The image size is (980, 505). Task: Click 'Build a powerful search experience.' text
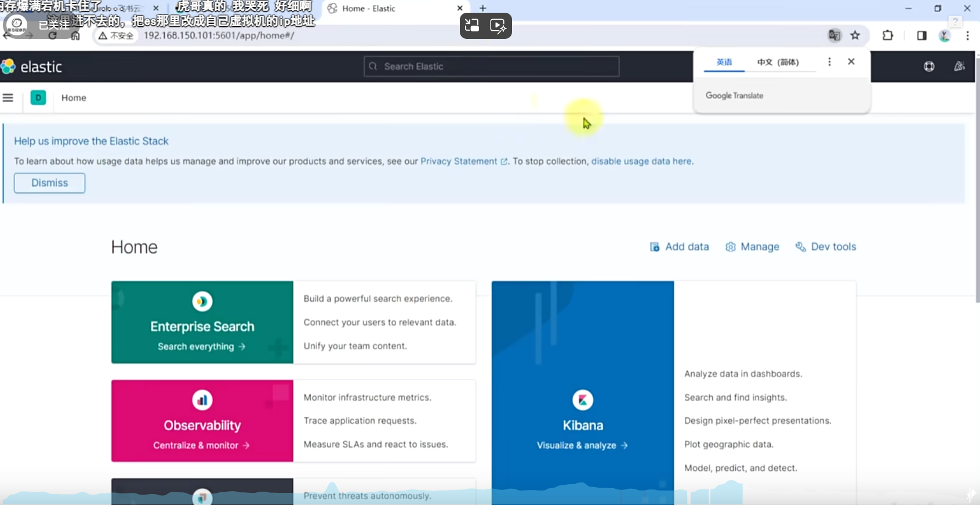(x=378, y=299)
